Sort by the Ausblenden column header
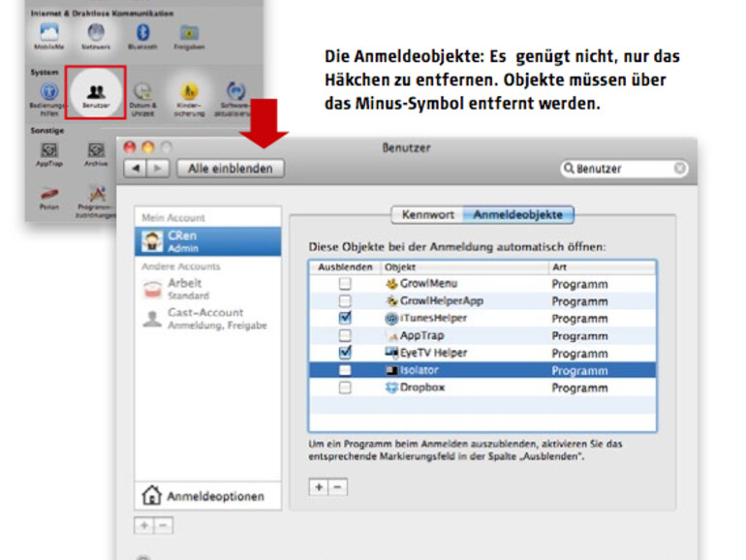 pyautogui.click(x=345, y=267)
